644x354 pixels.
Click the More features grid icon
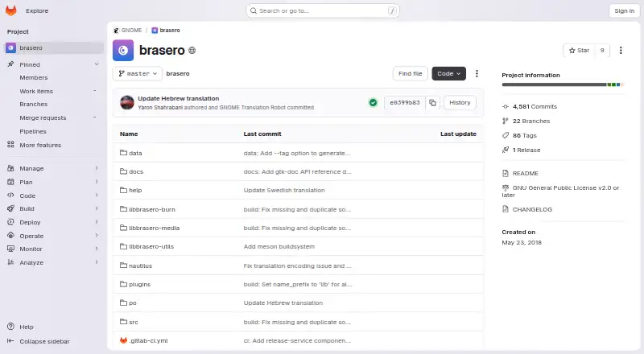pos(10,145)
